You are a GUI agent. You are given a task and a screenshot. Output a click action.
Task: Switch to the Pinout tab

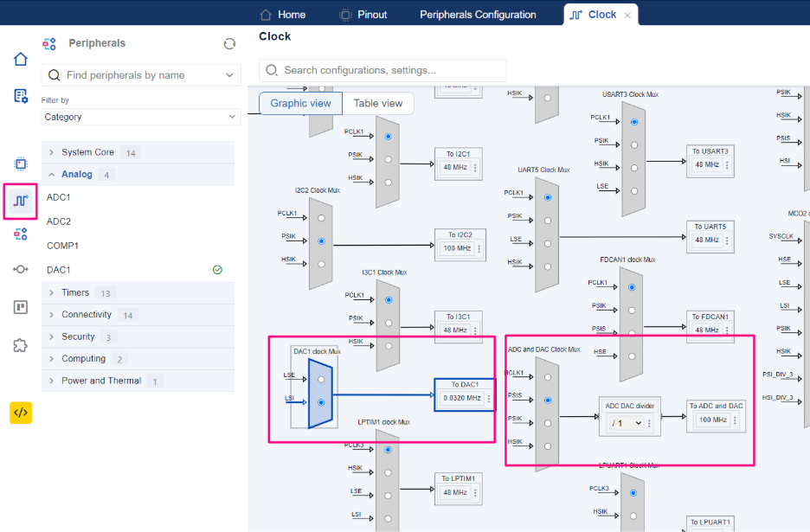(x=363, y=15)
